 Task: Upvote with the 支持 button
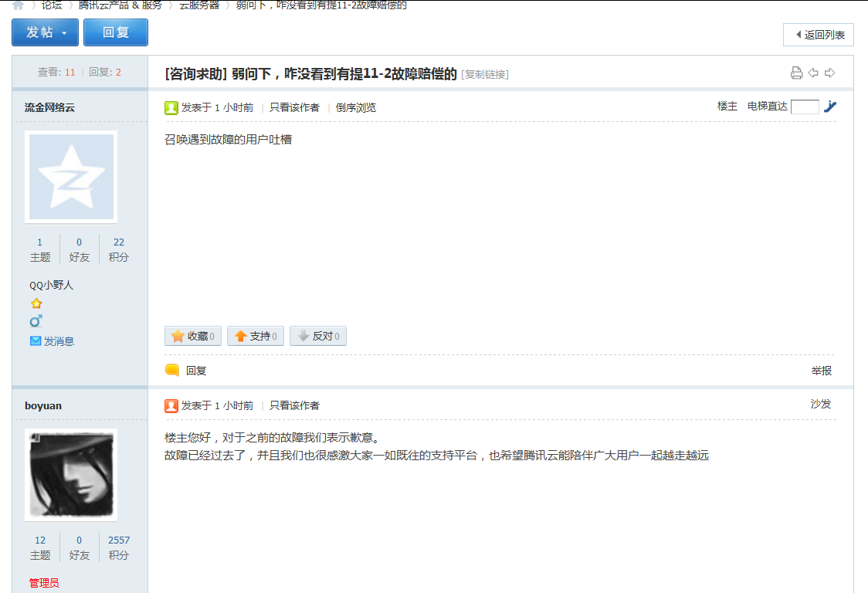(255, 336)
